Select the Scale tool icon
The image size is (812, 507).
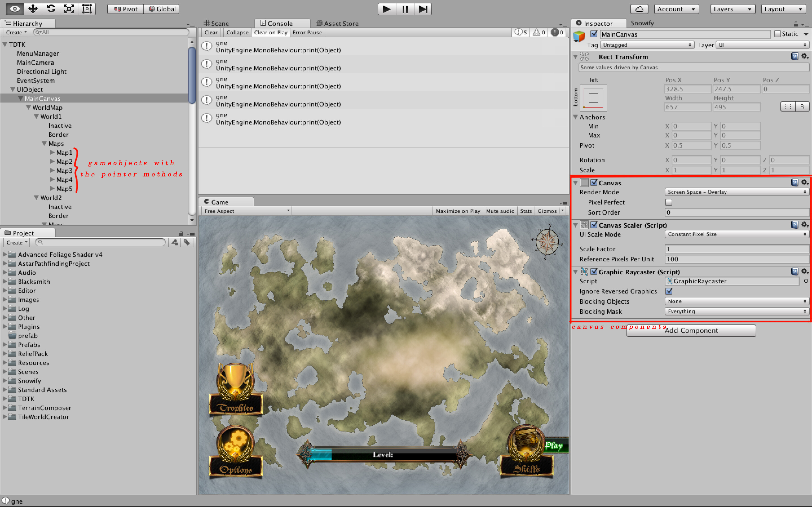69,9
